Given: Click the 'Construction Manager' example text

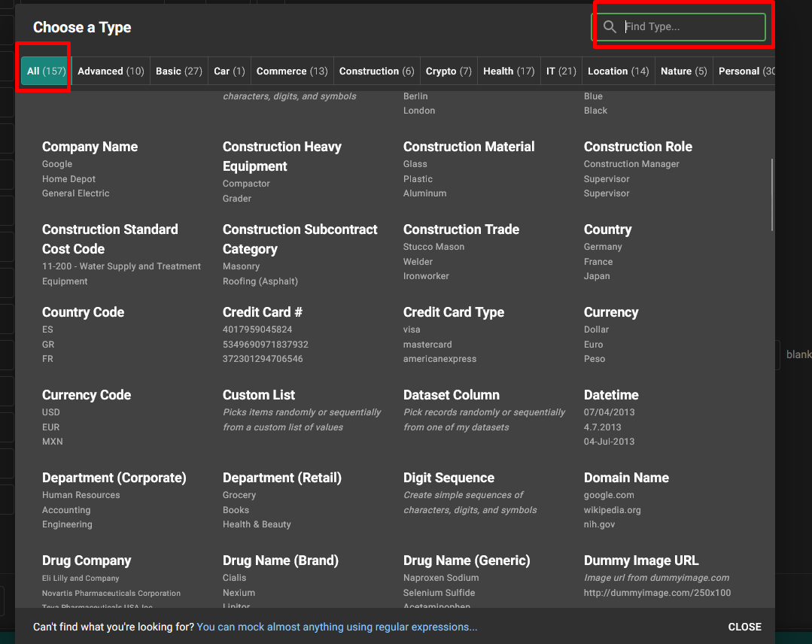Looking at the screenshot, I should click(x=631, y=164).
